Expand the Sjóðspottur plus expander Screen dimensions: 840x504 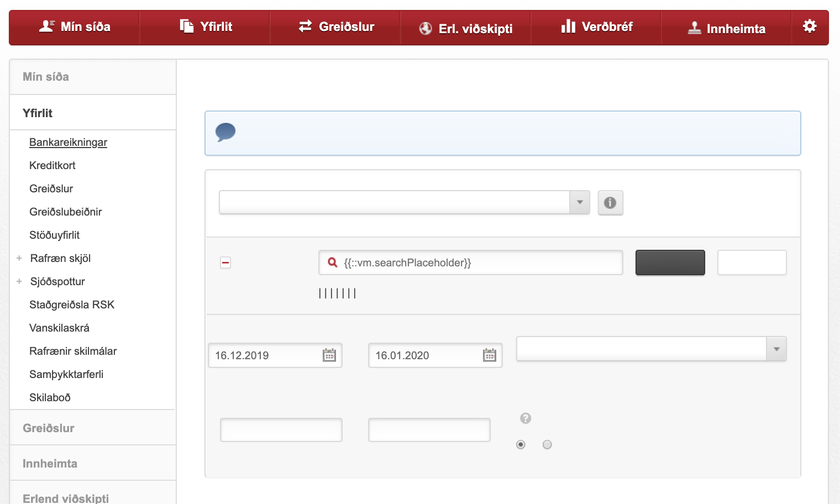click(19, 281)
